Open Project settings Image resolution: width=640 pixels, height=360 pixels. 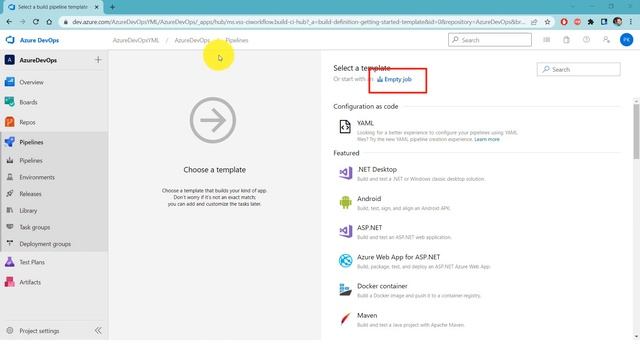click(39, 331)
